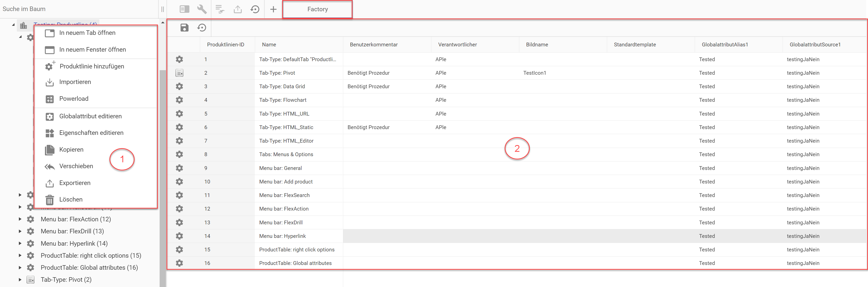Click the reset history icon beside save
This screenshot has width=868, height=287.
click(202, 28)
